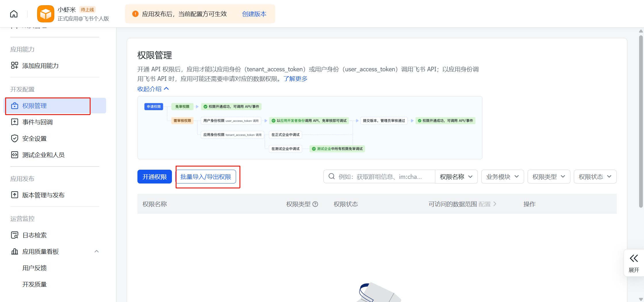The height and width of the screenshot is (302, 644).
Task: Click the 日志检索 search-log icon
Action: coord(14,235)
